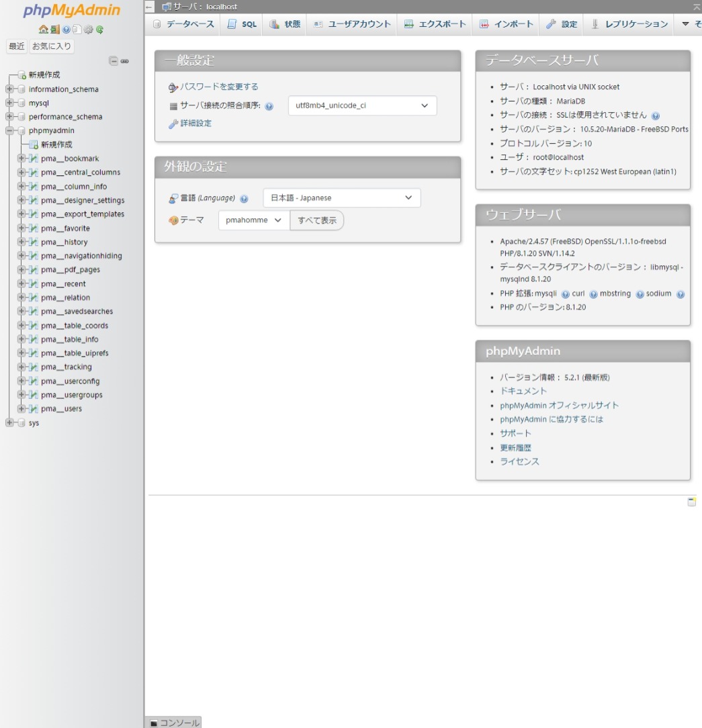Toggle the link with main panel chain icon
The width and height of the screenshot is (702, 728).
pos(125,61)
